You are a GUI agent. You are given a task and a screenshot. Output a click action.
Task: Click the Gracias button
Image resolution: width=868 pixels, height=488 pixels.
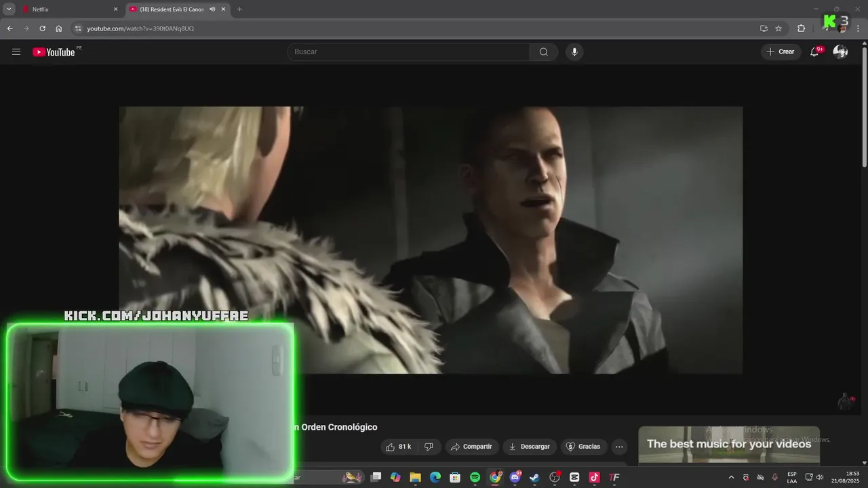[x=584, y=447]
